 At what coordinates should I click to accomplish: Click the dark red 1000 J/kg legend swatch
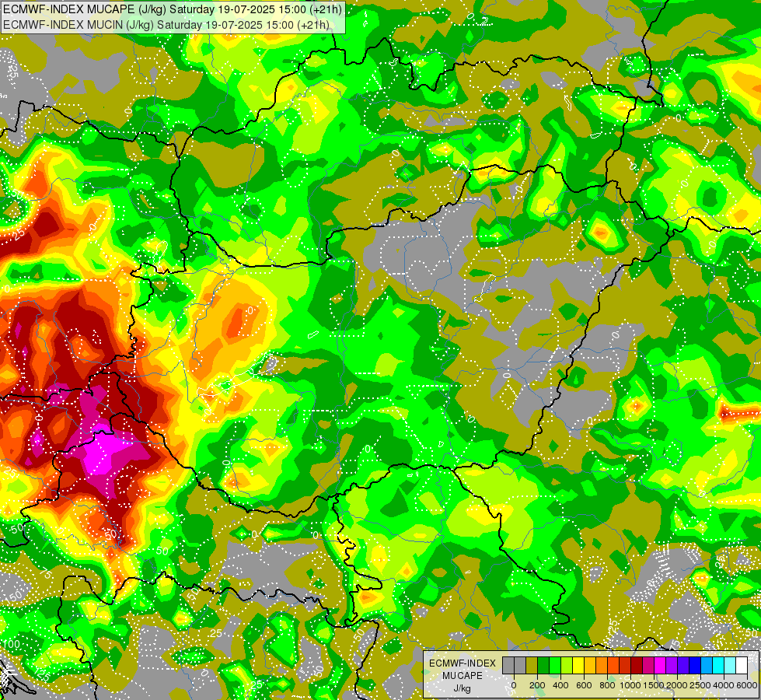point(637,666)
